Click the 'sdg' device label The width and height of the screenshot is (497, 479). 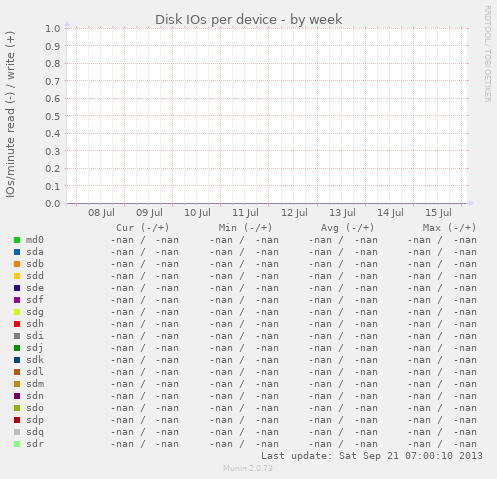tap(35, 312)
